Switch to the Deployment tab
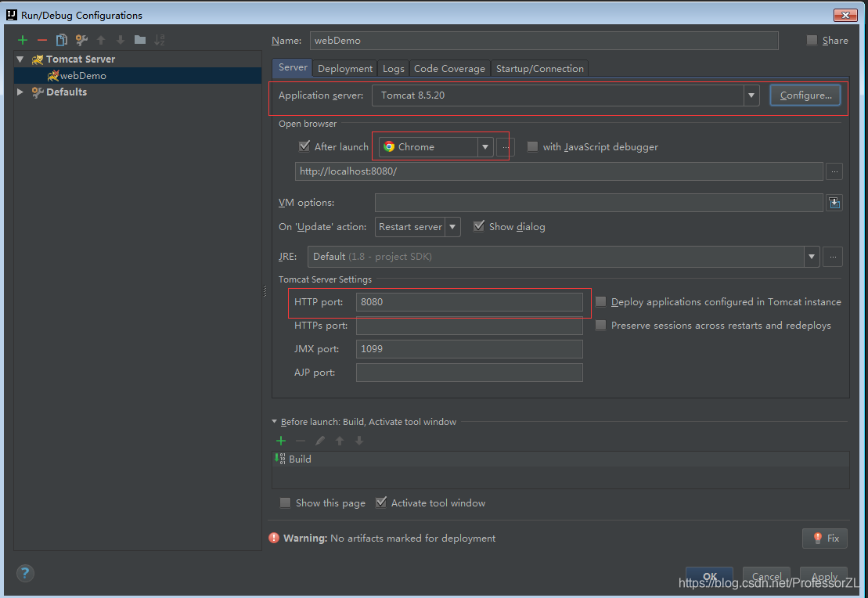868x598 pixels. (x=345, y=69)
